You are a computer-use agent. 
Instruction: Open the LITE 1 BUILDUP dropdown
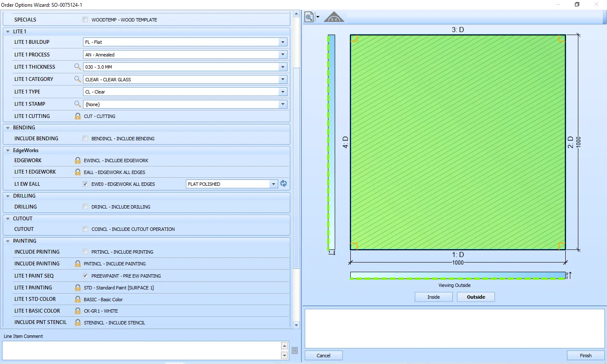[x=283, y=42]
